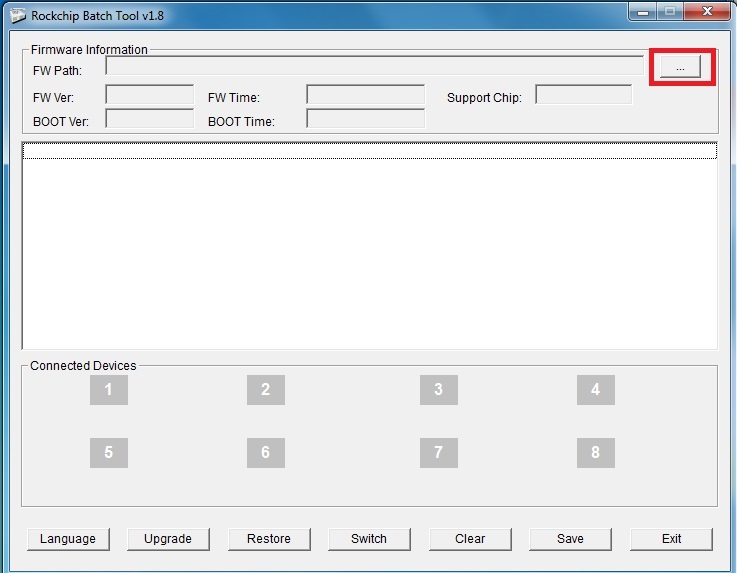Click the FW Time field
The image size is (737, 573).
click(x=365, y=94)
